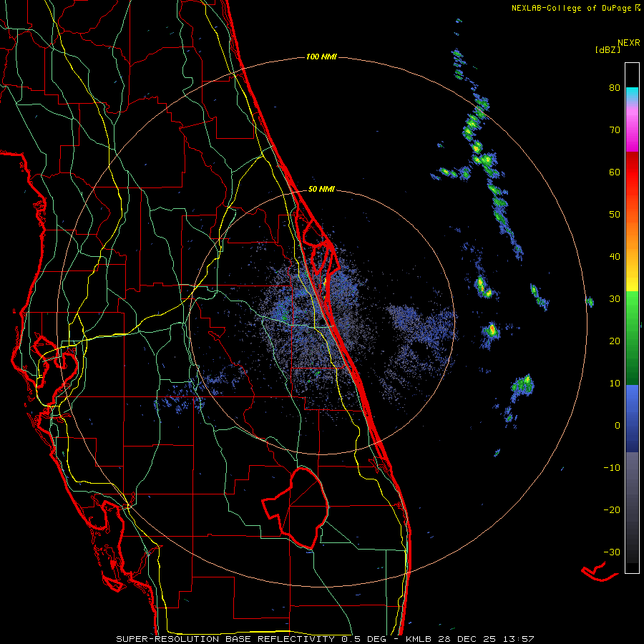Viewport: 644px width, 644px height.
Task: Click the 30 dBZ scale value
Action: tap(615, 298)
